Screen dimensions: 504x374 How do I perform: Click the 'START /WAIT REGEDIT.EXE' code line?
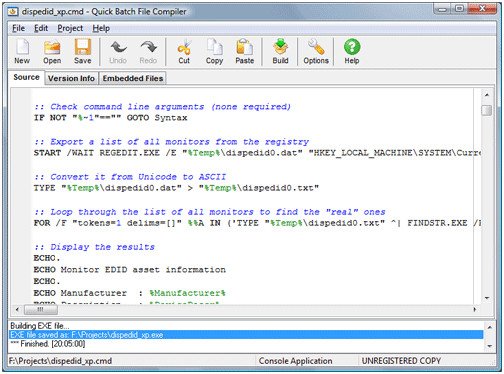tap(257, 153)
